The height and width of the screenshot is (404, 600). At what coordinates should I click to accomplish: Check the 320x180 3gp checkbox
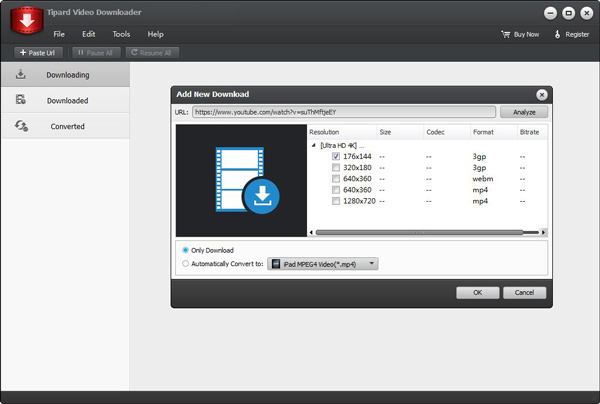click(x=336, y=167)
